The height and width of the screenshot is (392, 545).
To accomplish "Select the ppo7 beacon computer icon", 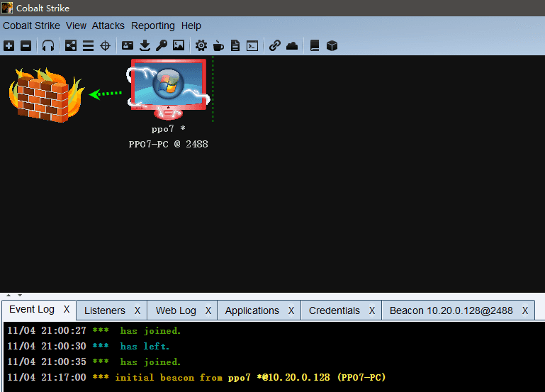I will point(168,89).
